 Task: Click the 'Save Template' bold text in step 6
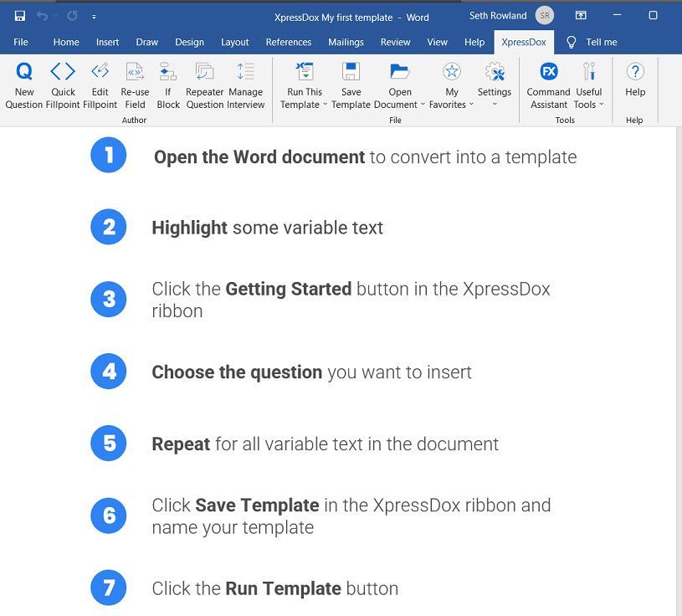tap(257, 505)
